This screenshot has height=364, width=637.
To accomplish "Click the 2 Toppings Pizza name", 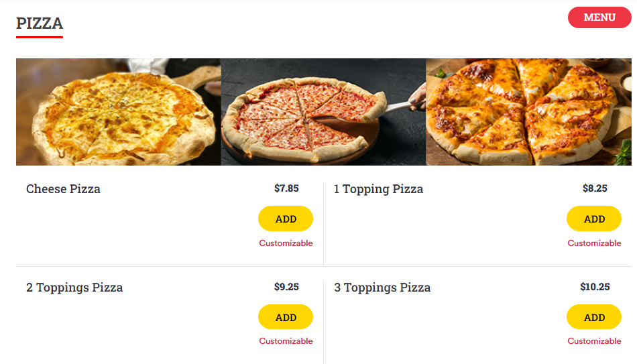I will click(x=74, y=288).
